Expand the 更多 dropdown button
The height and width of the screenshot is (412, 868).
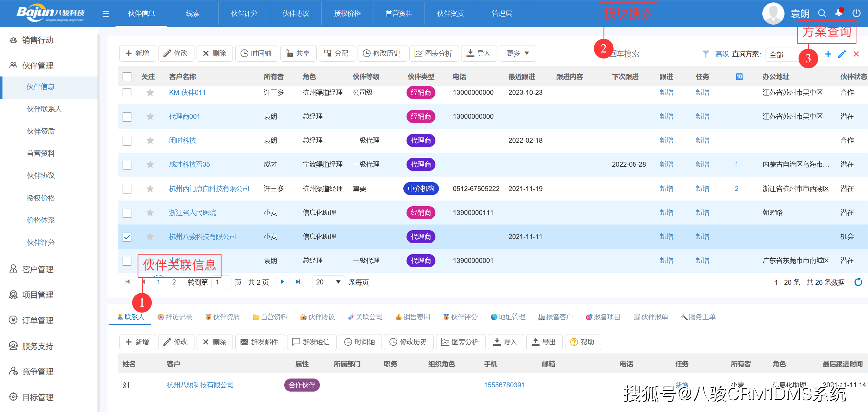[x=517, y=53]
